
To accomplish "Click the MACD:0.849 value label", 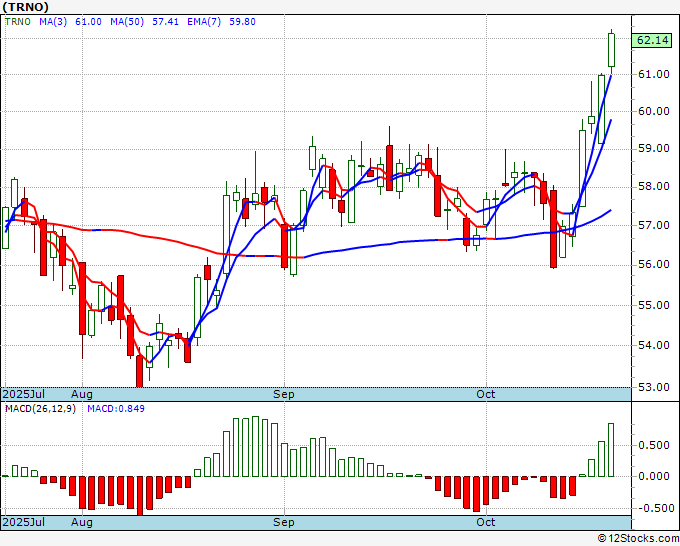I will coord(116,409).
